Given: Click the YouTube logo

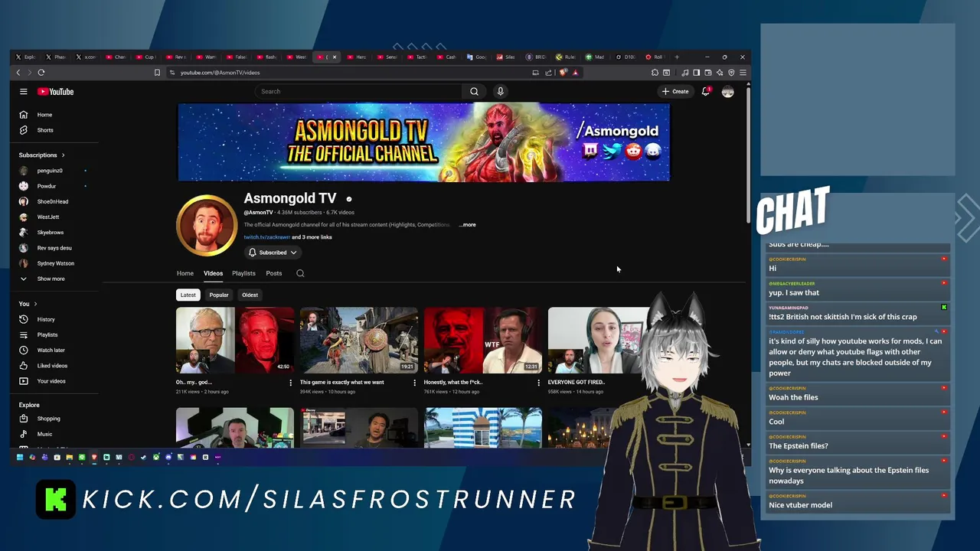Looking at the screenshot, I should [55, 91].
